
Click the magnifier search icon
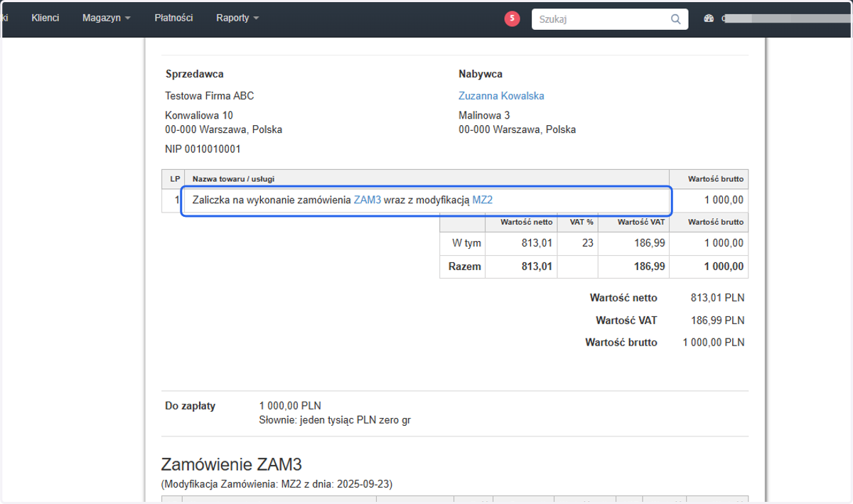(x=676, y=19)
